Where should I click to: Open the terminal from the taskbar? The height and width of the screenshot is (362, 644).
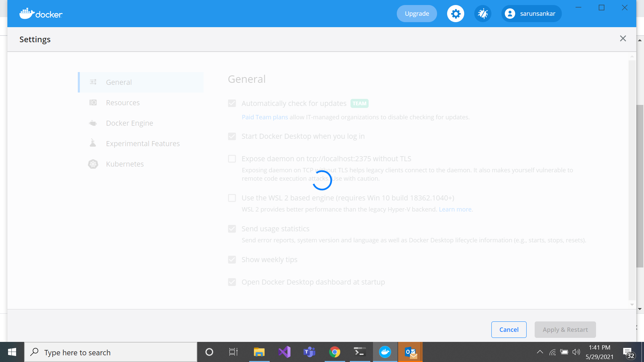click(x=360, y=352)
